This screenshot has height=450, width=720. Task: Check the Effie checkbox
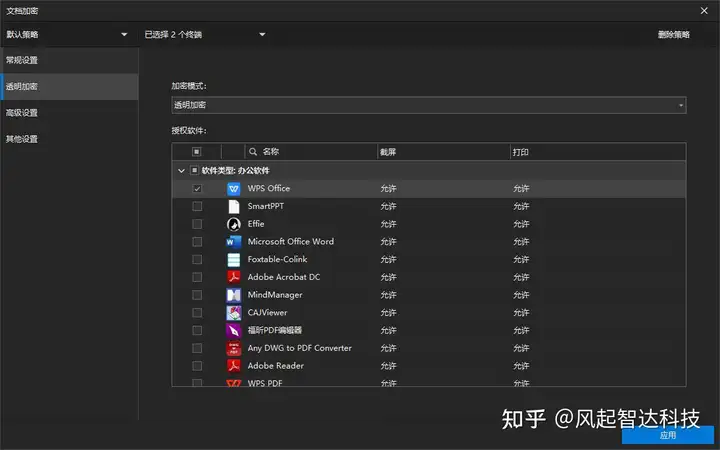coord(197,224)
